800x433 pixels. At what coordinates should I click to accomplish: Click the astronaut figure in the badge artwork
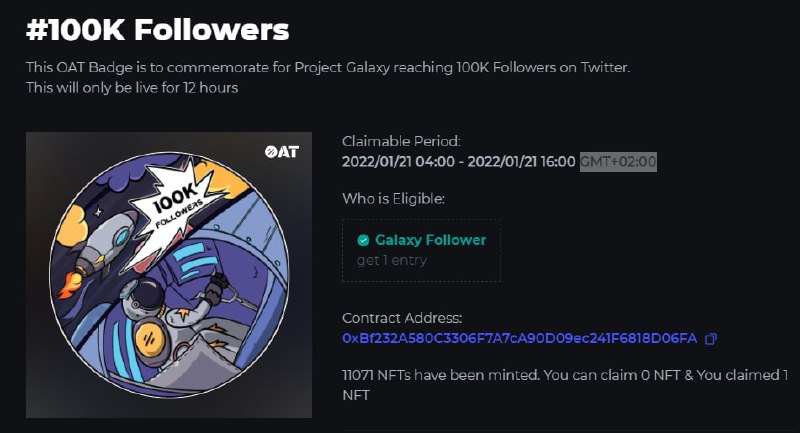pyautogui.click(x=173, y=311)
